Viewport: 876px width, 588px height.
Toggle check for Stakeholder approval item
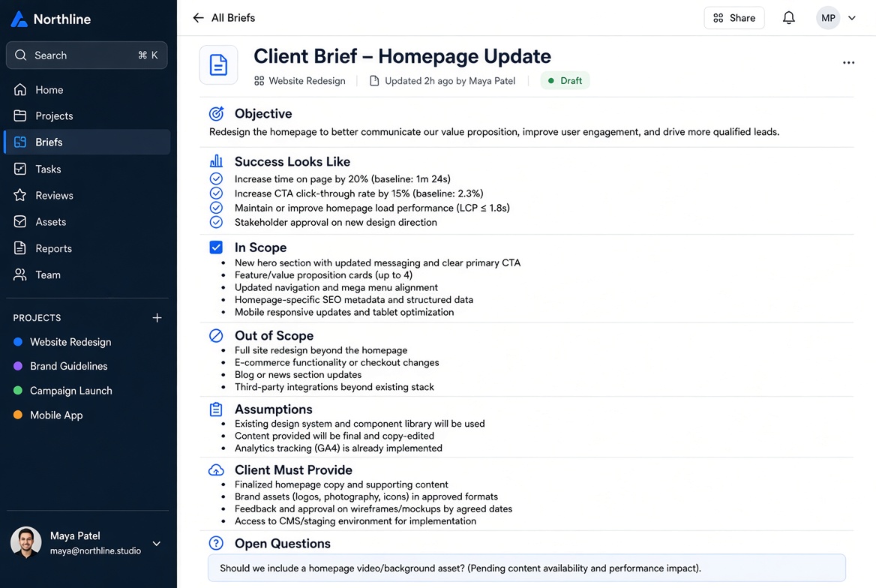click(216, 222)
